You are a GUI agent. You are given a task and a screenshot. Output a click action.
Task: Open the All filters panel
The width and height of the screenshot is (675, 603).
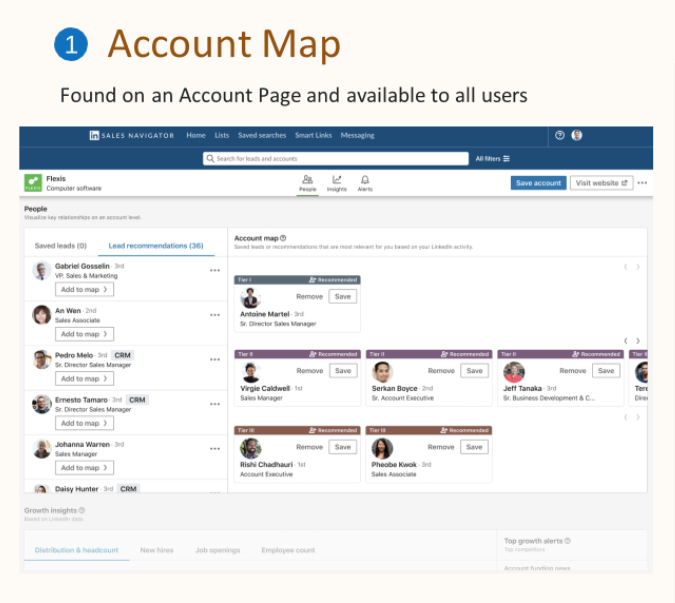tap(492, 158)
